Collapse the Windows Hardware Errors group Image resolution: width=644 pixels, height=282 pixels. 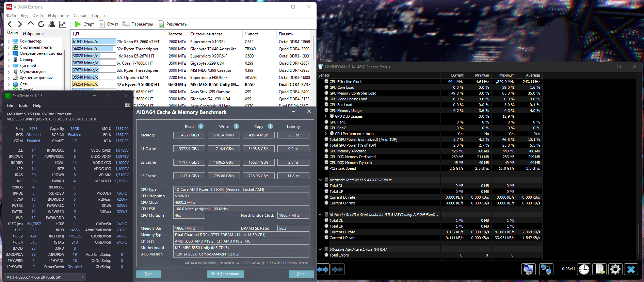tap(320, 249)
